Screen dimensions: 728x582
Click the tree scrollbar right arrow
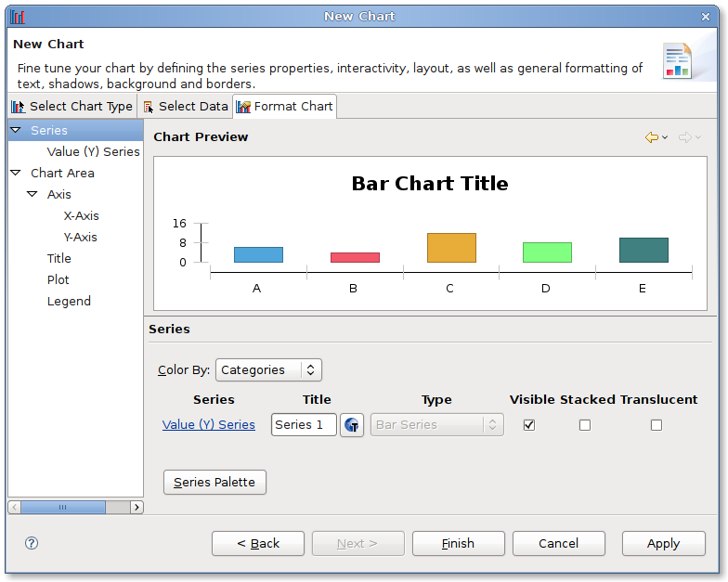136,507
